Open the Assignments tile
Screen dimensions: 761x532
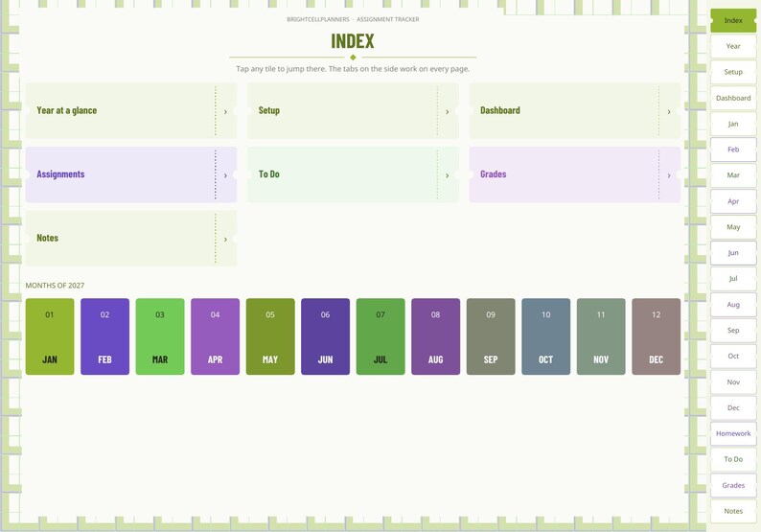(131, 174)
